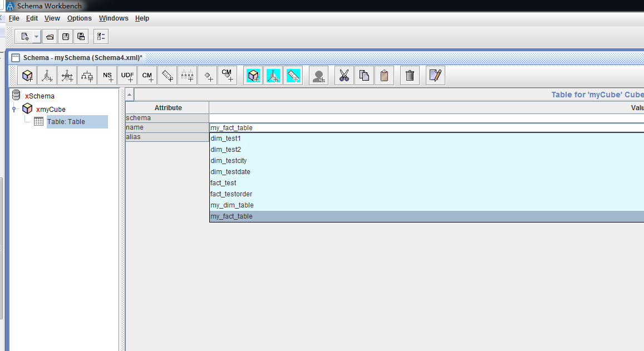Select the myCube tree node
The width and height of the screenshot is (644, 351).
pos(51,109)
